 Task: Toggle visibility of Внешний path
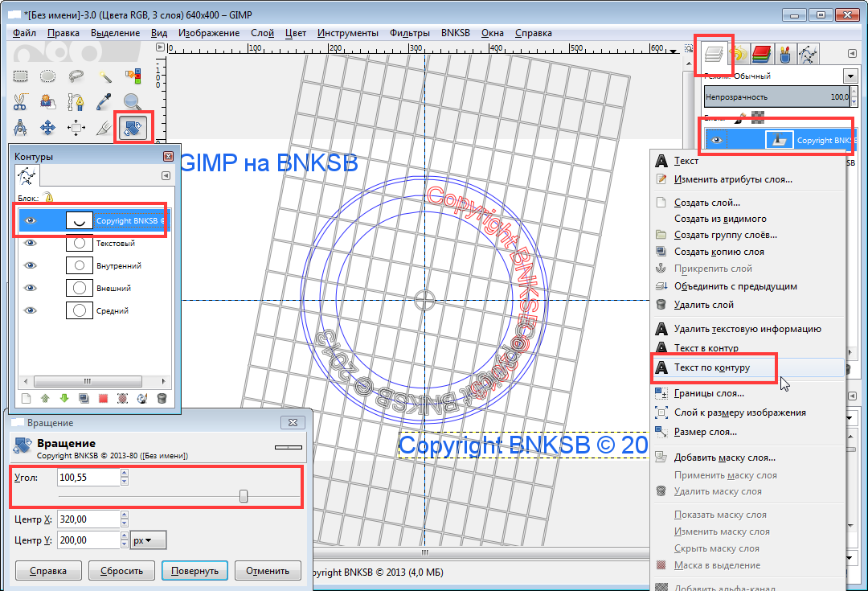pos(31,288)
